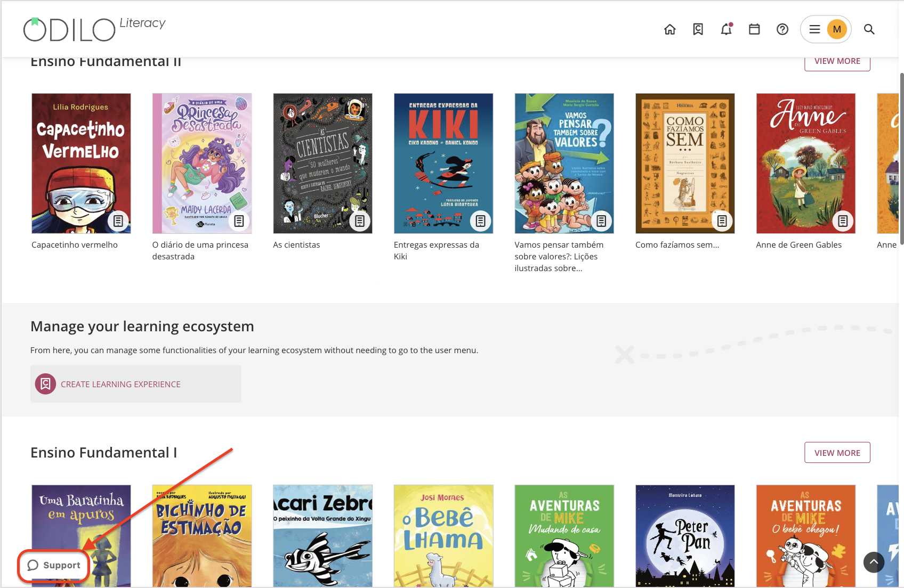Click the Create Learning Experience round icon
Image resolution: width=904 pixels, height=588 pixels.
pyautogui.click(x=45, y=384)
